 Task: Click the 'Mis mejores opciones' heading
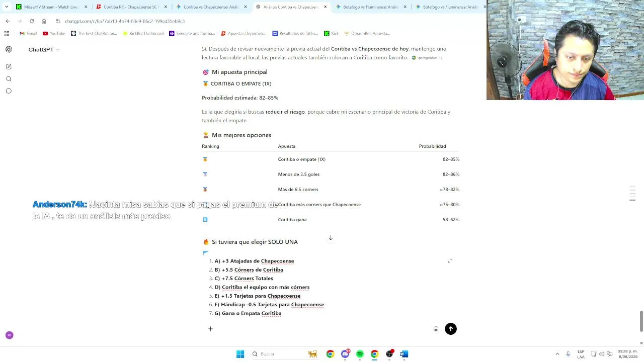click(241, 135)
